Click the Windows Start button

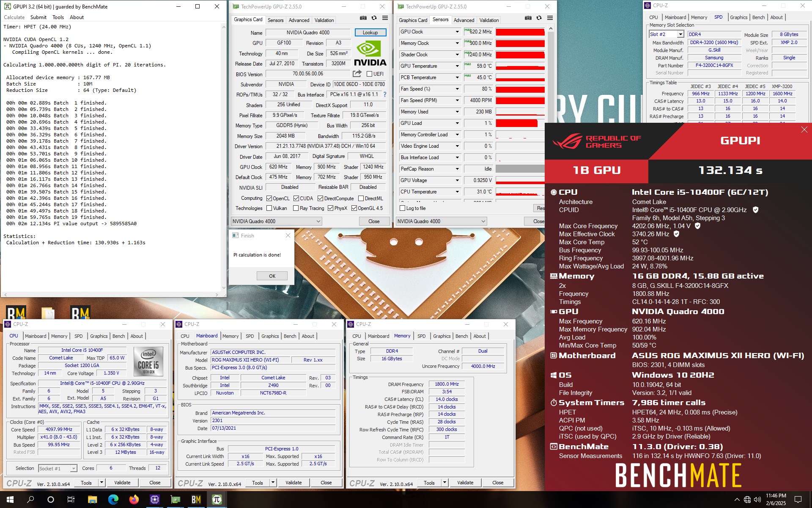[10, 500]
